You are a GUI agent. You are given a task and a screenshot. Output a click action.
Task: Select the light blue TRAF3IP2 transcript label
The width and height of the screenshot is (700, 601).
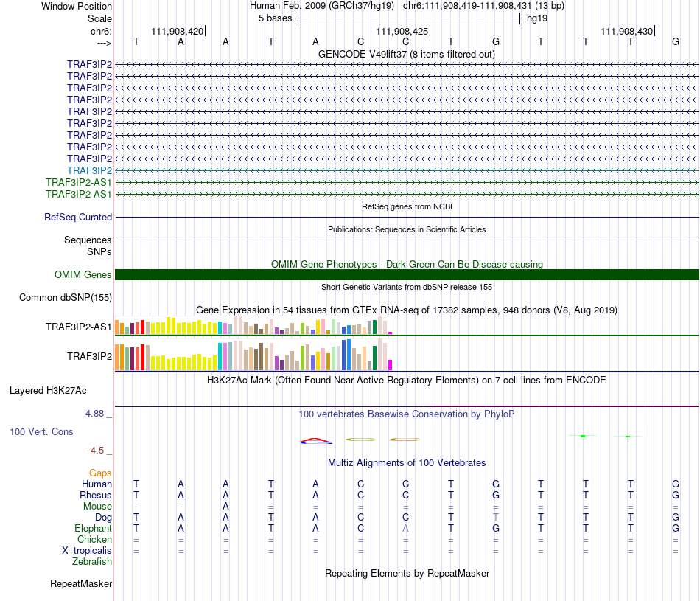tap(89, 170)
